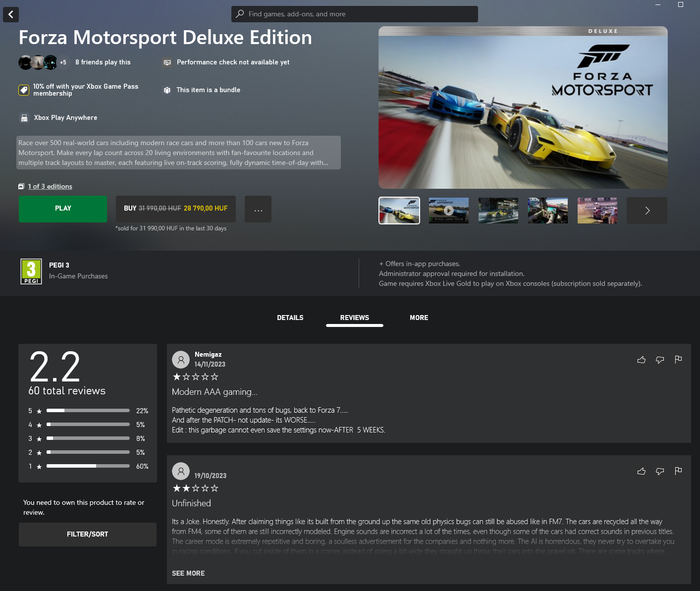Viewport: 700px width, 591px height.
Task: Switch to the DETAILS tab
Action: pyautogui.click(x=290, y=318)
